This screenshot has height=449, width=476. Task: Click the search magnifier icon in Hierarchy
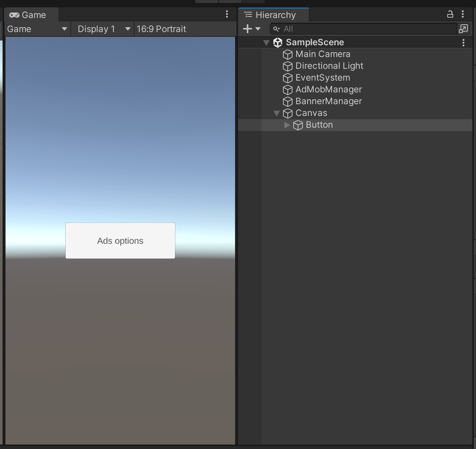[276, 29]
